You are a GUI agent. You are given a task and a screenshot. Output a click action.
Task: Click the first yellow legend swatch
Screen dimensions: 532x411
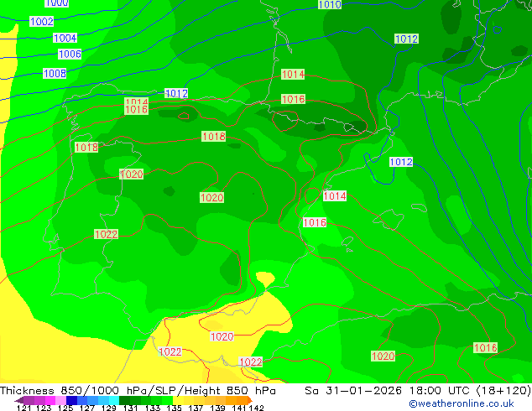178,400
